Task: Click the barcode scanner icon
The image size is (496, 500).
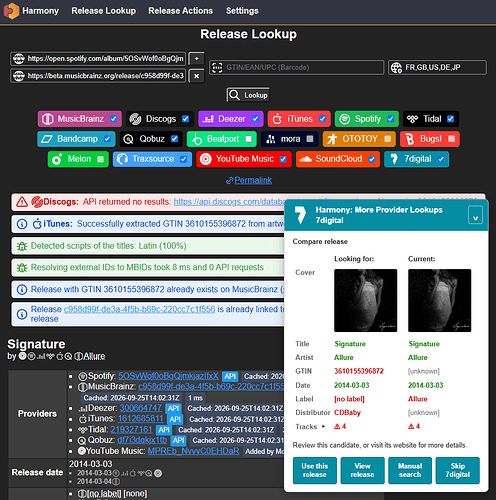Action: pos(217,68)
